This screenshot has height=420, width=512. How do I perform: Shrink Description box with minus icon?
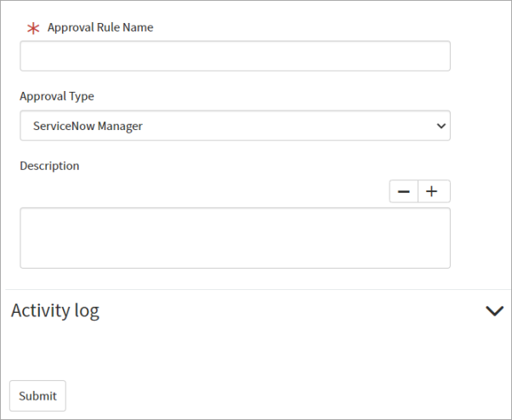(404, 191)
